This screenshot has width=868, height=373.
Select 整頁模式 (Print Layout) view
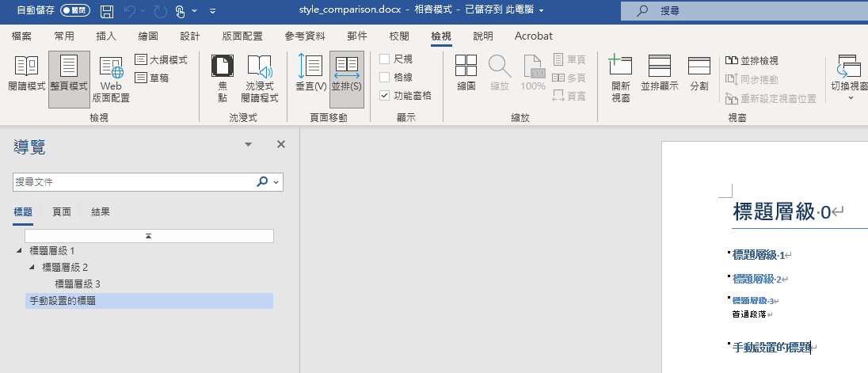point(69,79)
